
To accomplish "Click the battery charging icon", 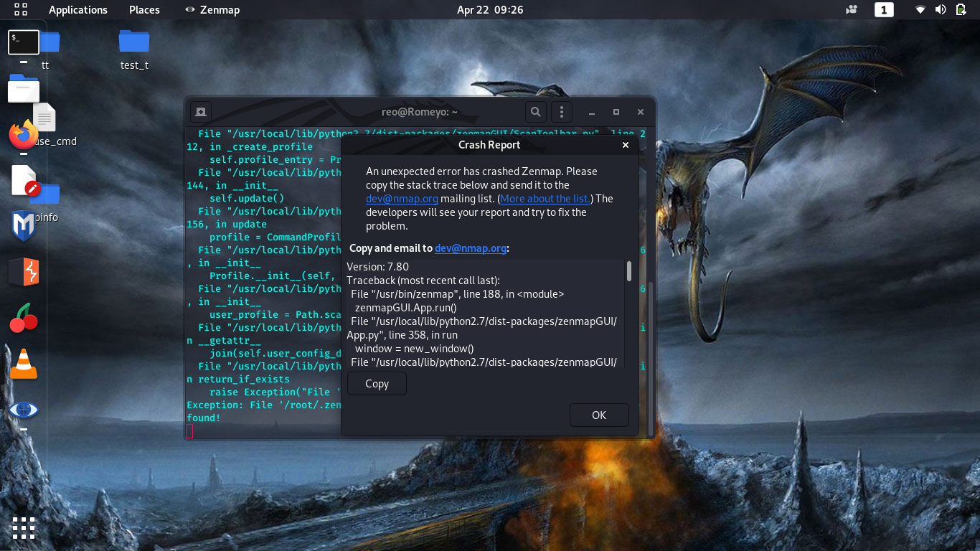I will pos(961,9).
